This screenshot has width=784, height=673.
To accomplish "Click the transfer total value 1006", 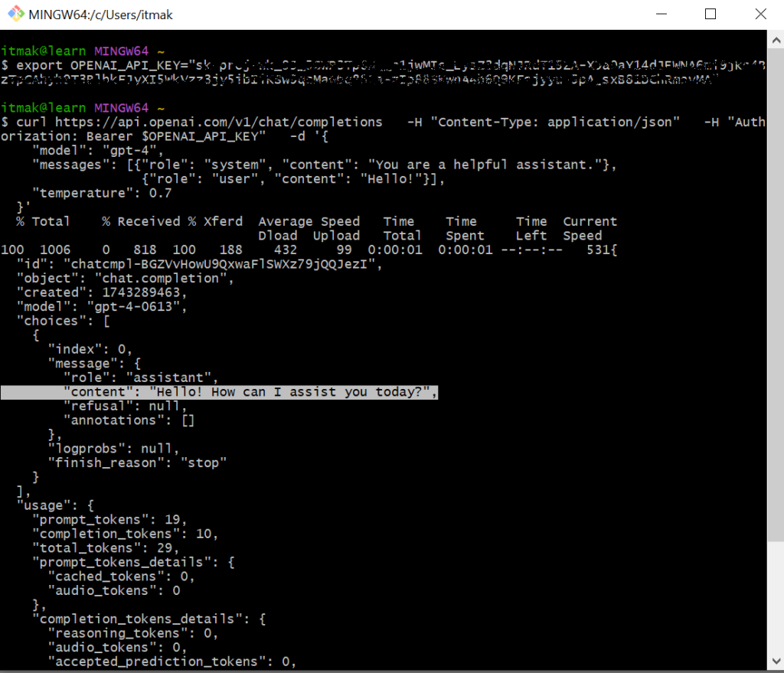I will point(55,250).
